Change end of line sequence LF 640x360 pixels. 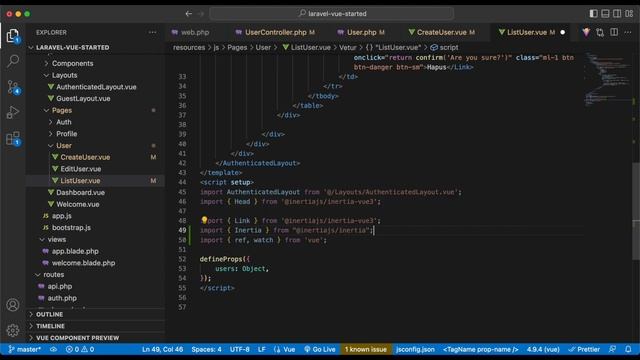(262, 349)
